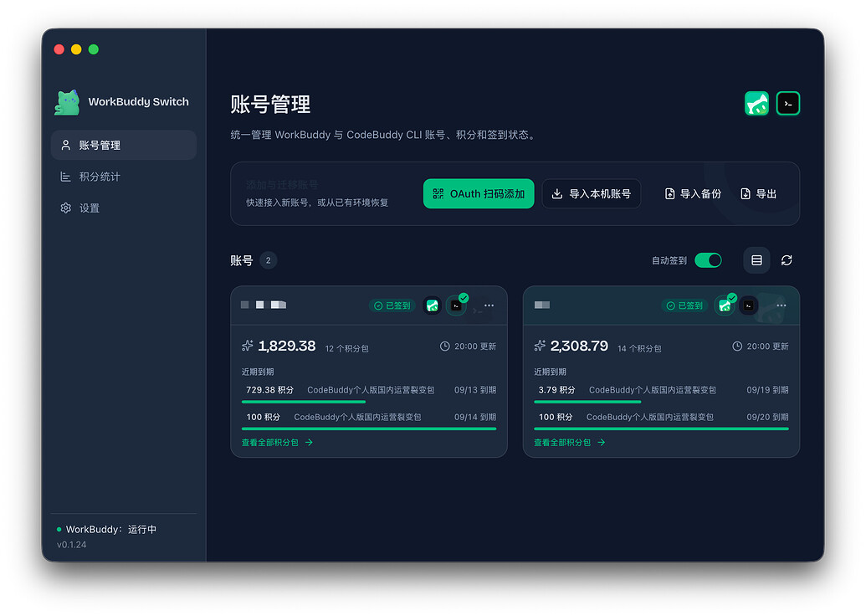Click 已签到 badge on the 1,829.38 account

[392, 305]
